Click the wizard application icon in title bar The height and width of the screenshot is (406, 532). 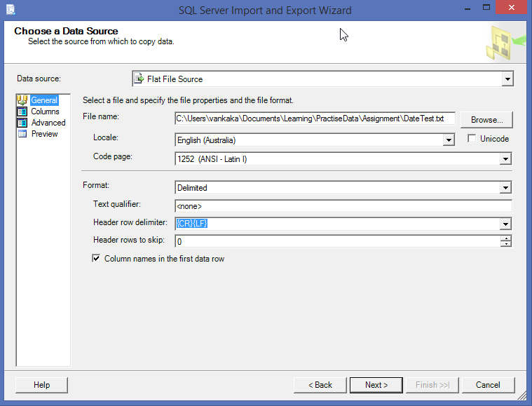tap(11, 10)
